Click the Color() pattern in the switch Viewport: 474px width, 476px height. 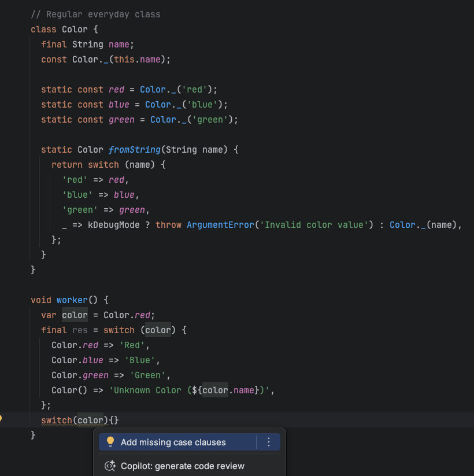pos(69,390)
